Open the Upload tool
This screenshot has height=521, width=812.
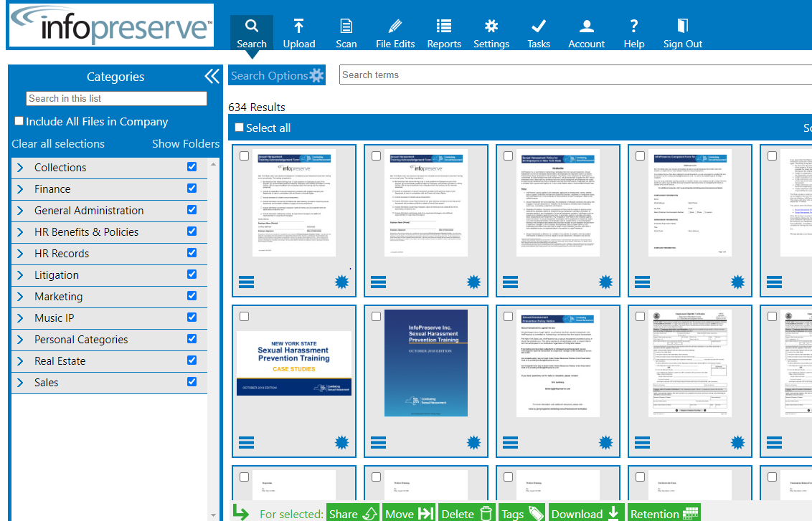pyautogui.click(x=299, y=30)
